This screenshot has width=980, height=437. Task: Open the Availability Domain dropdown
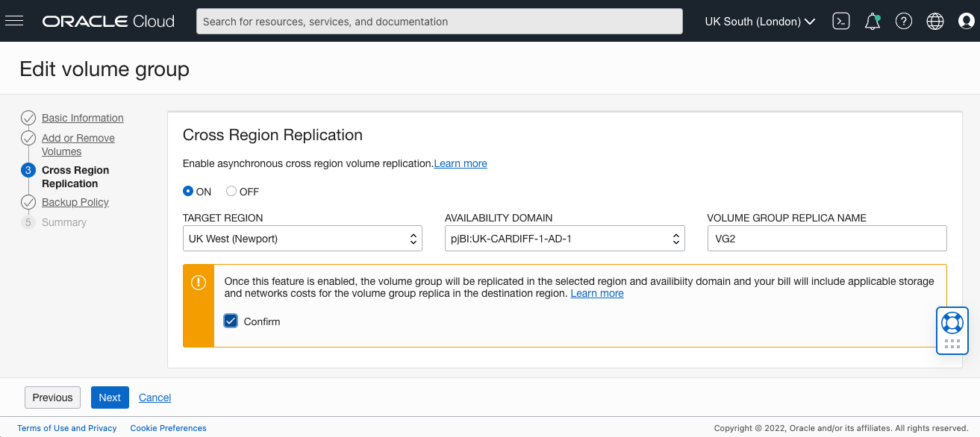click(564, 238)
